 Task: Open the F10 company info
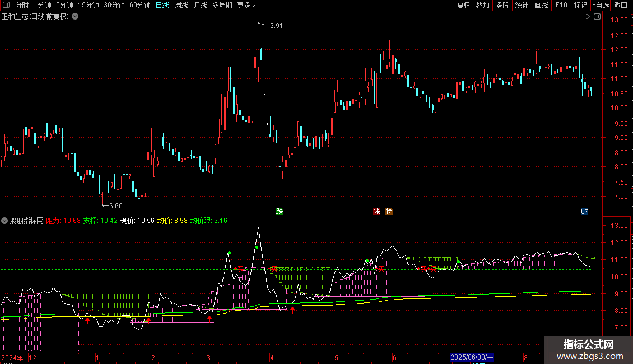(x=561, y=5)
